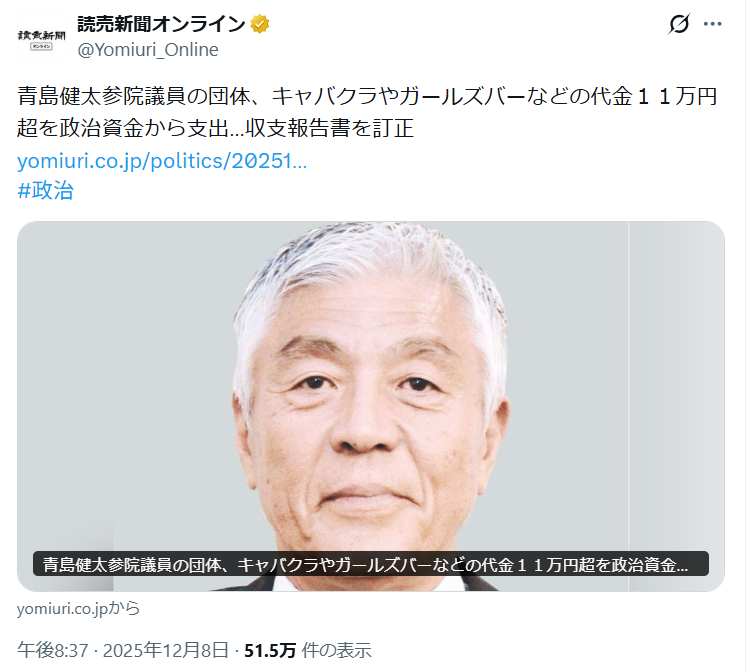This screenshot has height=672, width=753.
Task: Select the #政治 hashtag
Action: point(46,190)
